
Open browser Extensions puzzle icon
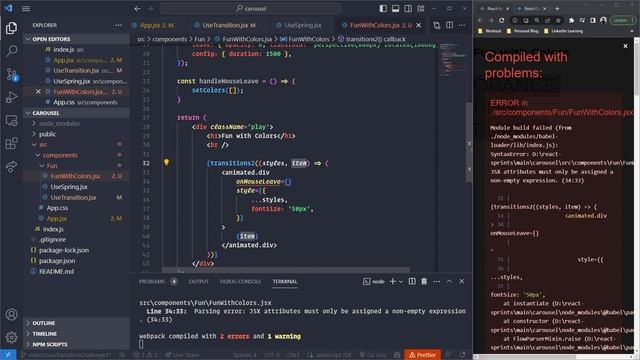coord(571,20)
